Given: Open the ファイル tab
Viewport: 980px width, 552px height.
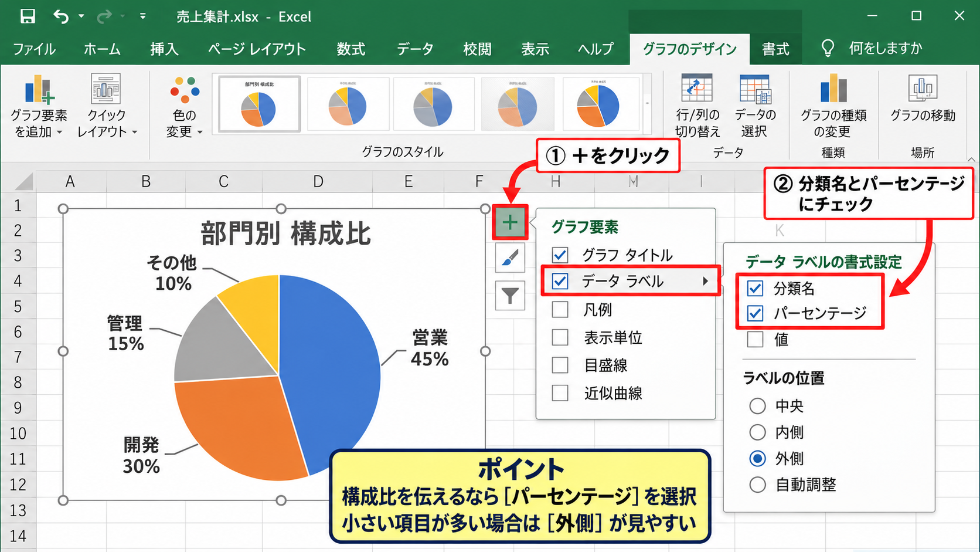Looking at the screenshot, I should click(x=34, y=49).
